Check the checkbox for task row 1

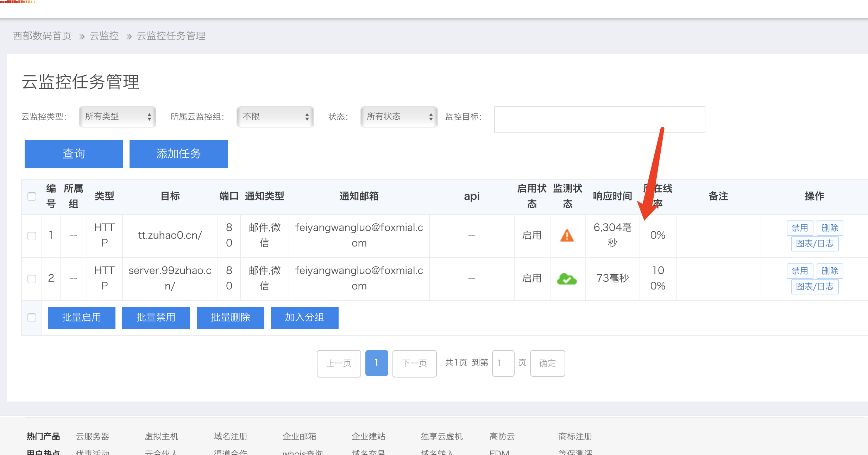coord(32,236)
